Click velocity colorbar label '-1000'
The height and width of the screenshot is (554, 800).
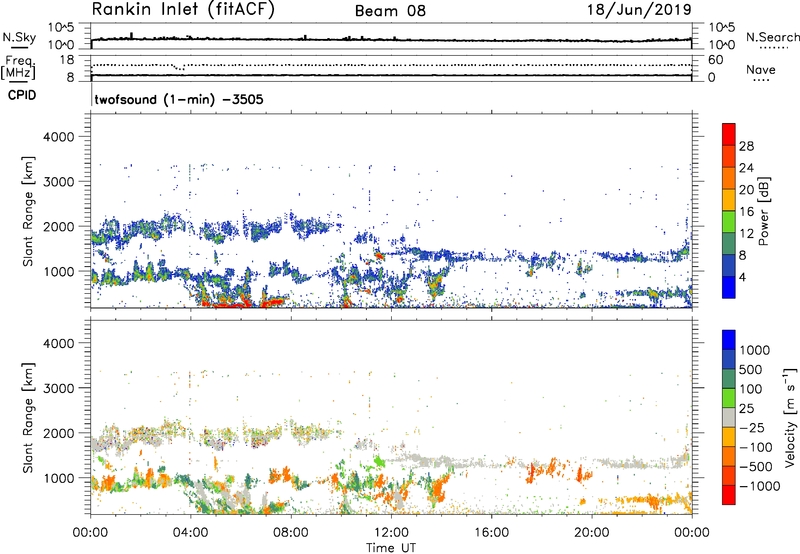click(760, 486)
